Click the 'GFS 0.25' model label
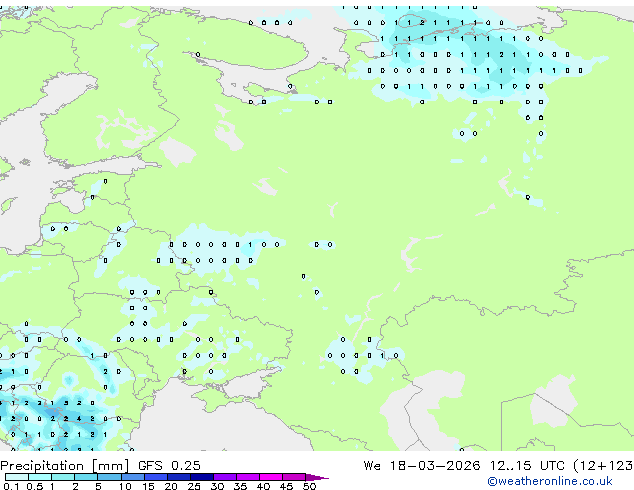The width and height of the screenshot is (634, 490). pos(169,466)
